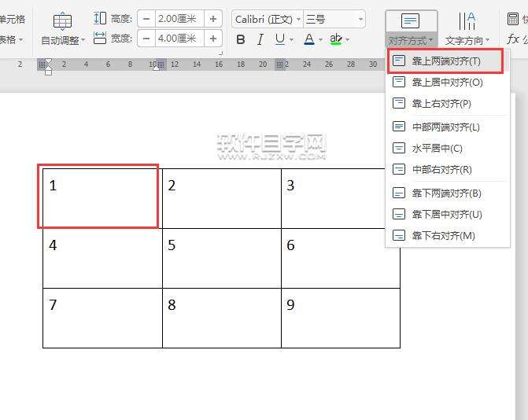Apply the text highlight color icon
This screenshot has width=528, height=420.
[336, 39]
